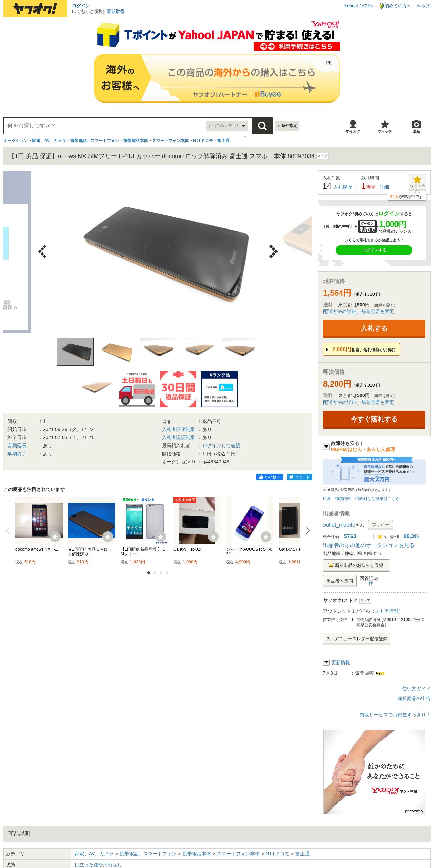Click the magnifier search button
Screen dimensions: 434x868
point(262,126)
